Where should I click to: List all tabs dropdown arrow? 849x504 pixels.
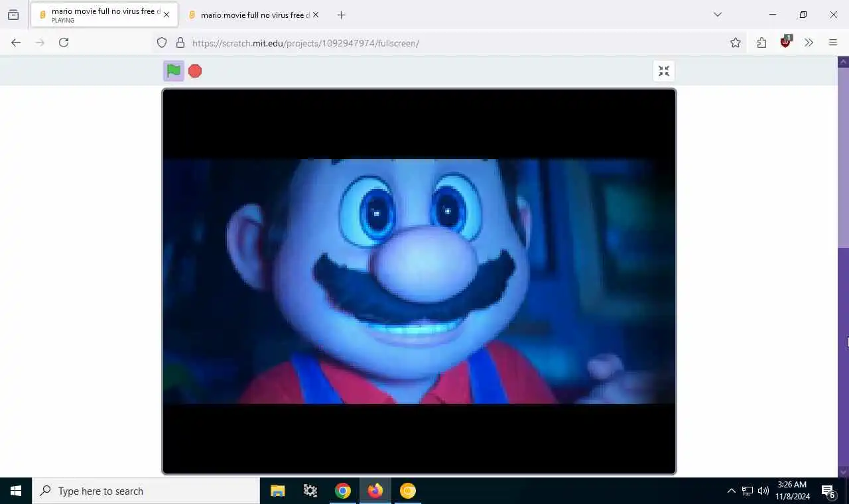point(717,15)
